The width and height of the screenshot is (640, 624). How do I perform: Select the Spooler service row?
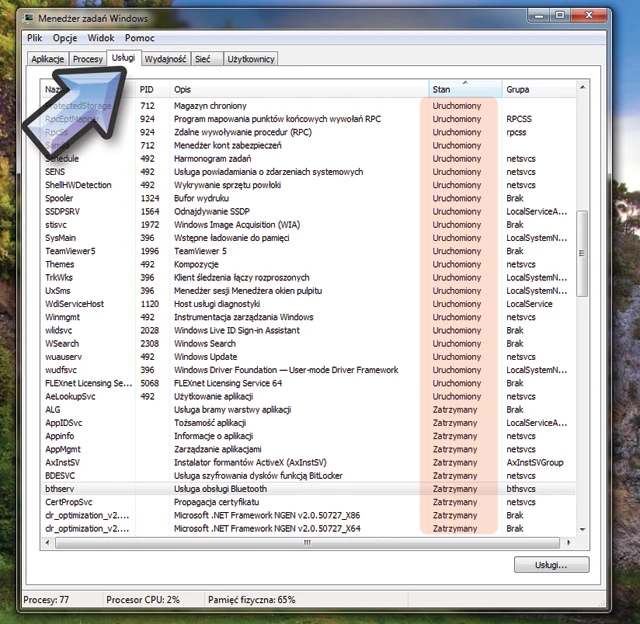coord(308,198)
